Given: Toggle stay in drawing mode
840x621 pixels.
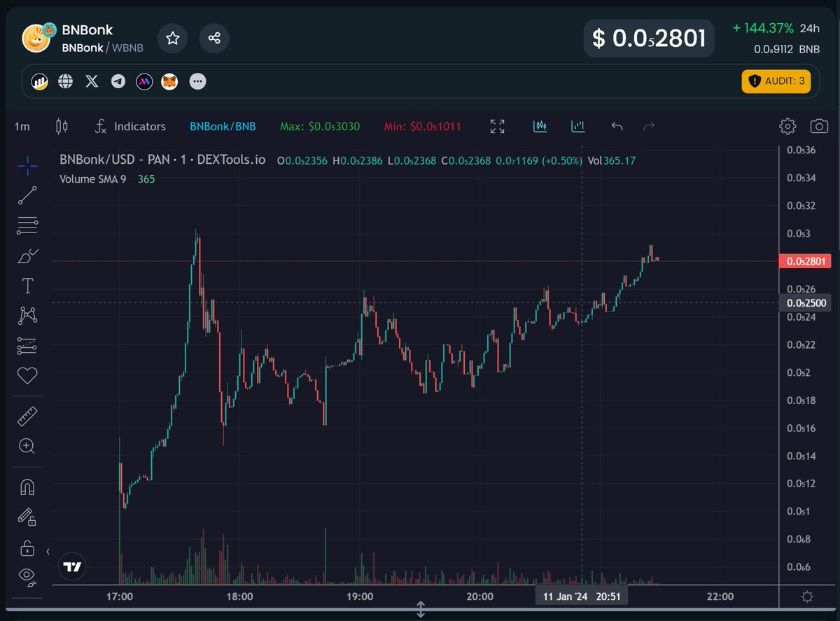Looking at the screenshot, I should click(27, 517).
